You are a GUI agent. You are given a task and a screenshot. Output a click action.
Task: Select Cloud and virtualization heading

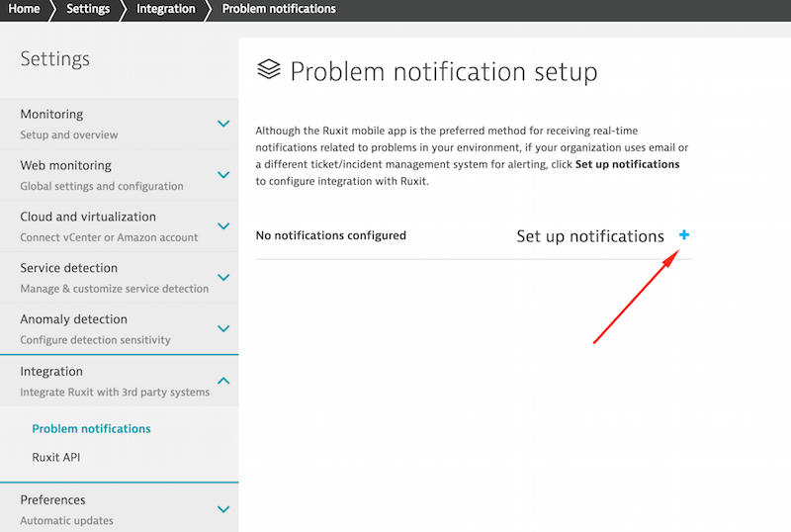[88, 217]
